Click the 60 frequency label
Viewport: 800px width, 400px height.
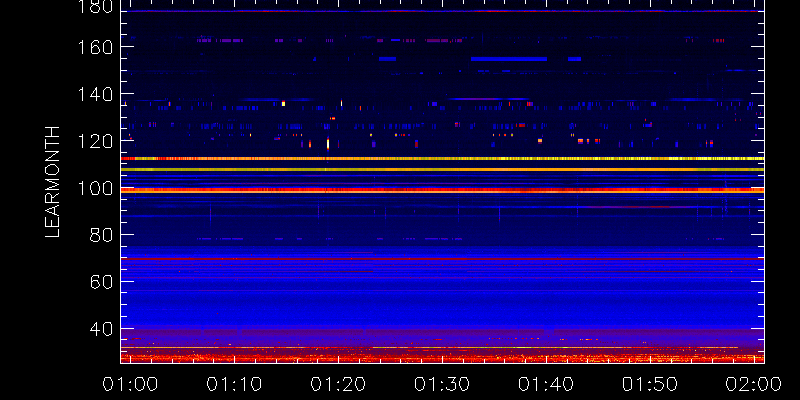click(x=101, y=282)
